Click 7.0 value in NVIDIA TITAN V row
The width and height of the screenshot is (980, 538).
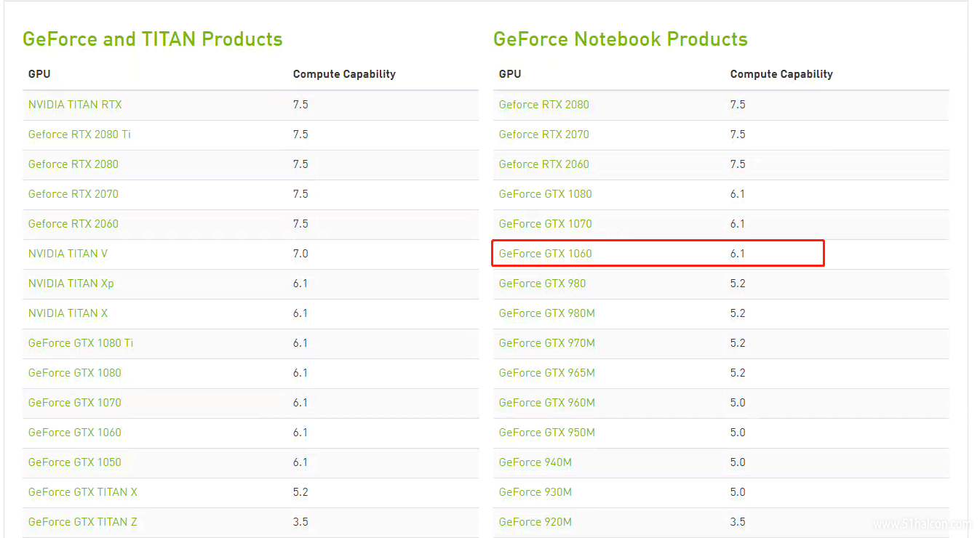pos(300,254)
